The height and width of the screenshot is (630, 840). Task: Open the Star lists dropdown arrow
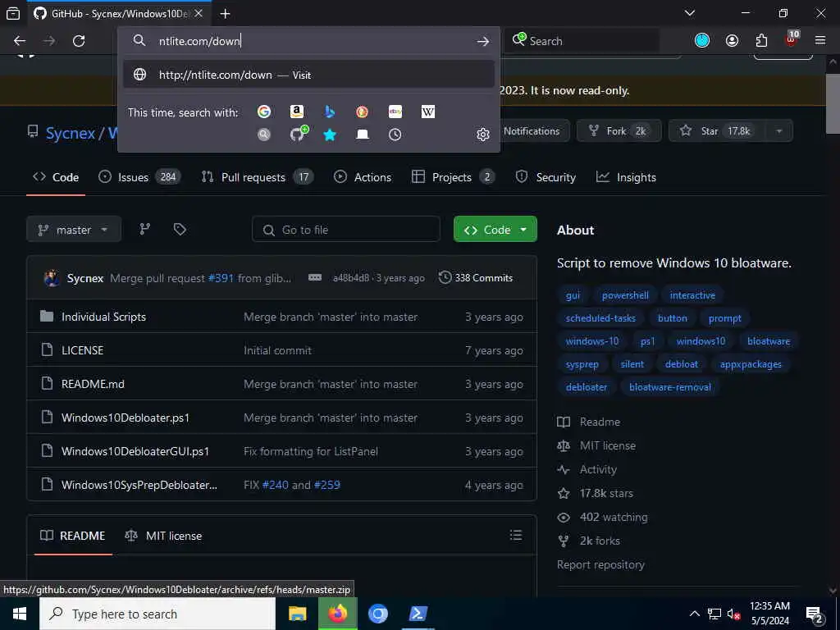click(779, 130)
